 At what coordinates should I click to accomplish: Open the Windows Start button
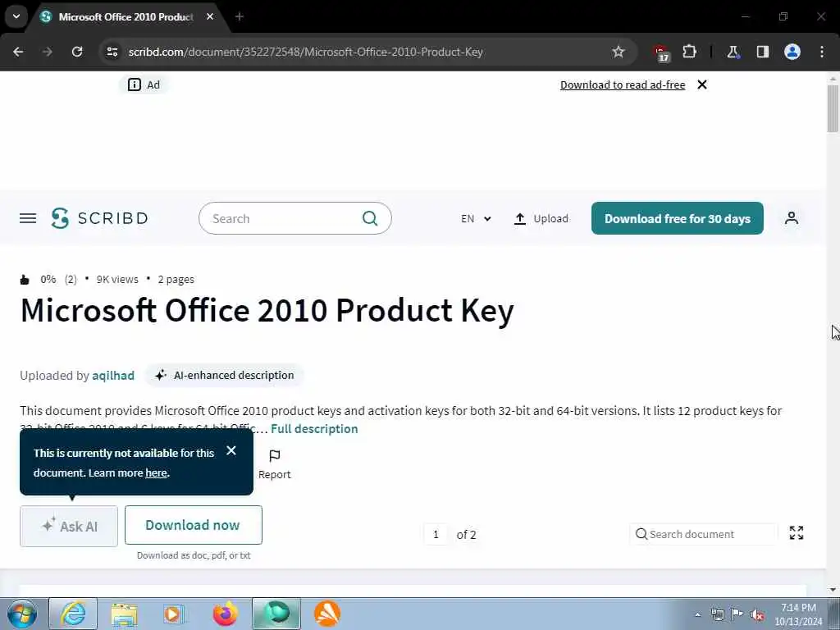coord(22,614)
